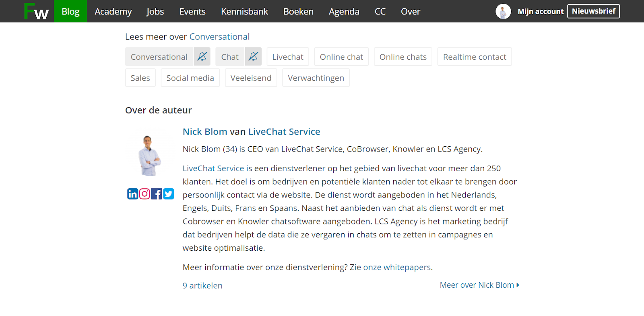
Task: Click the Nieuwsbrief button
Action: click(x=594, y=11)
